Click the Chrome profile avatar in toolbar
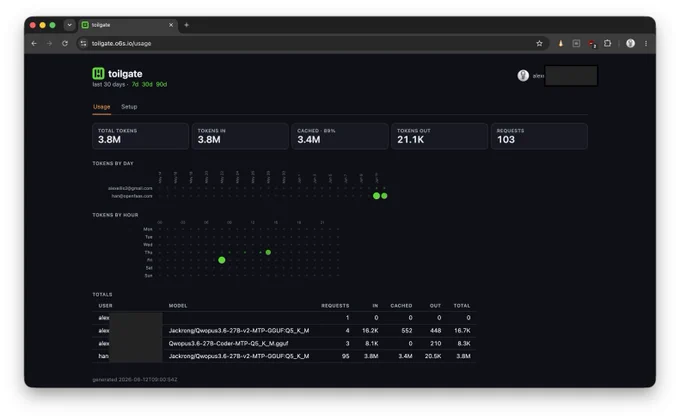The image size is (680, 420). click(x=631, y=43)
